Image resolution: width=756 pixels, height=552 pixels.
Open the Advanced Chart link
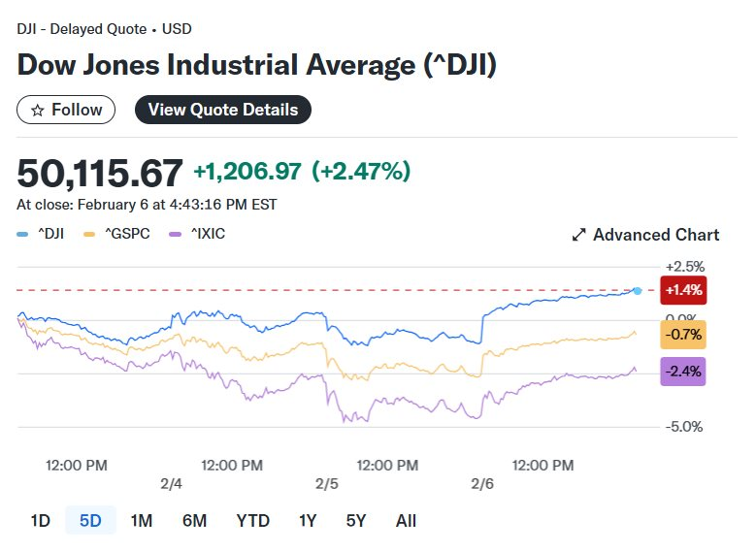point(656,235)
